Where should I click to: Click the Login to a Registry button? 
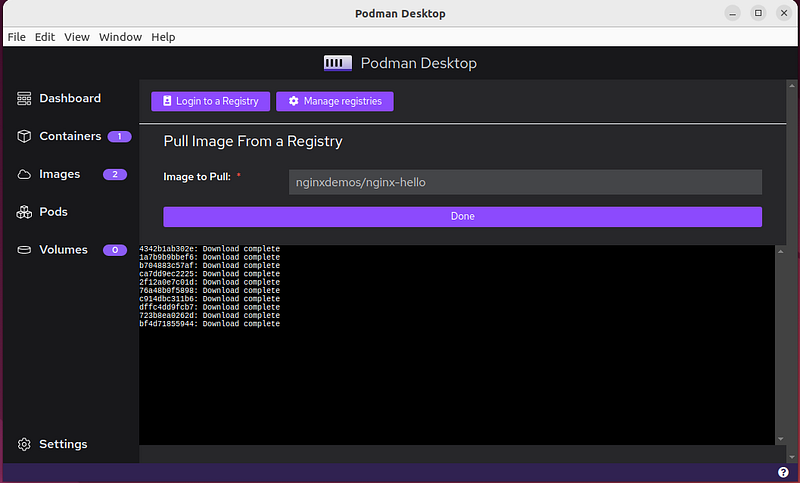point(210,101)
